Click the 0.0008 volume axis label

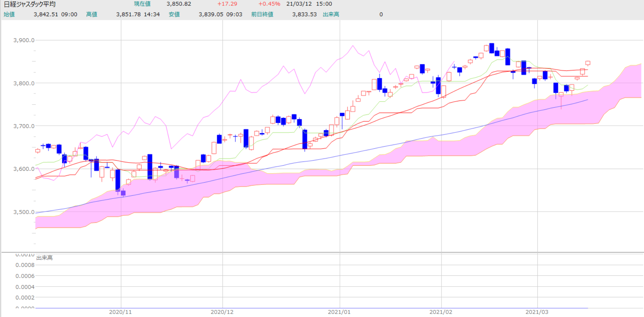pos(25,265)
